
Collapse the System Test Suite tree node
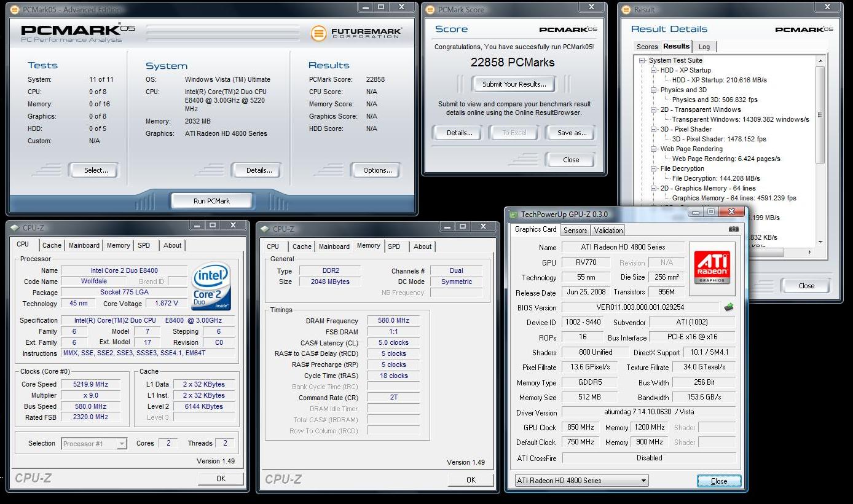click(642, 60)
